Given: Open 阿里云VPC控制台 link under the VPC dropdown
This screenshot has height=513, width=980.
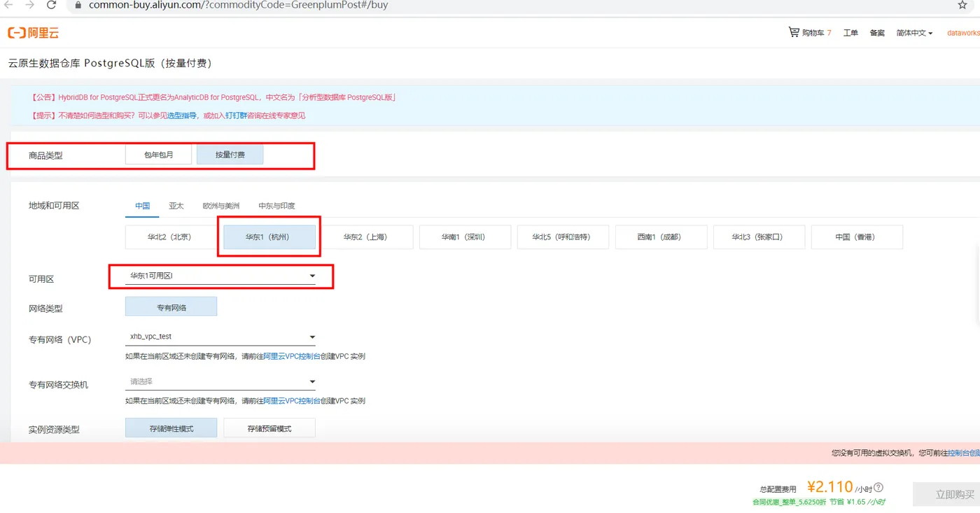Looking at the screenshot, I should point(292,356).
